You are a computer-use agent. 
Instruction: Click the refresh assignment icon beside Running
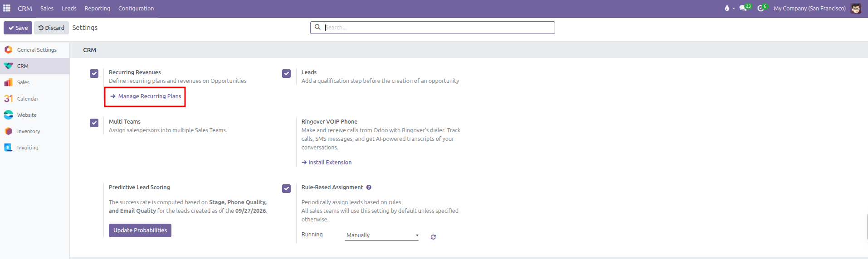click(433, 237)
